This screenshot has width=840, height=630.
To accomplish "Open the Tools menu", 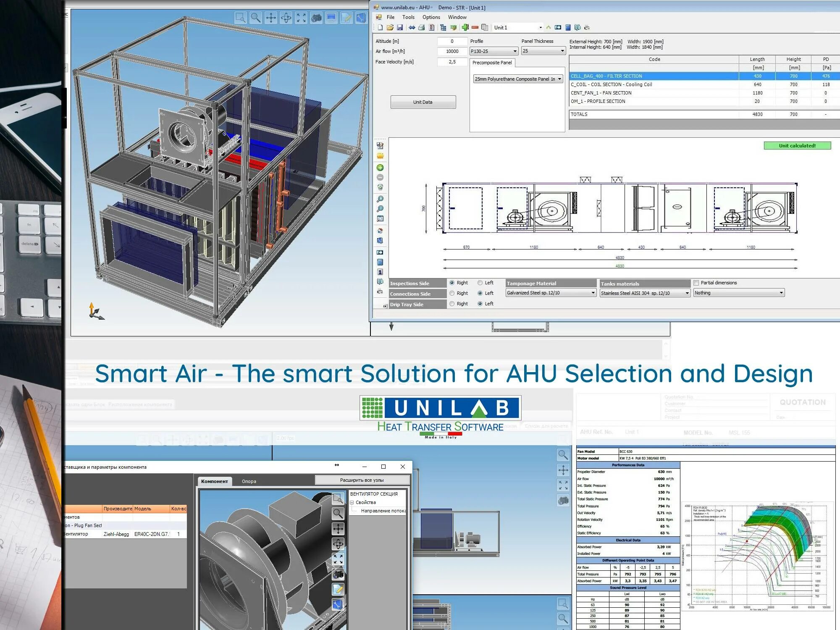I will [x=408, y=17].
